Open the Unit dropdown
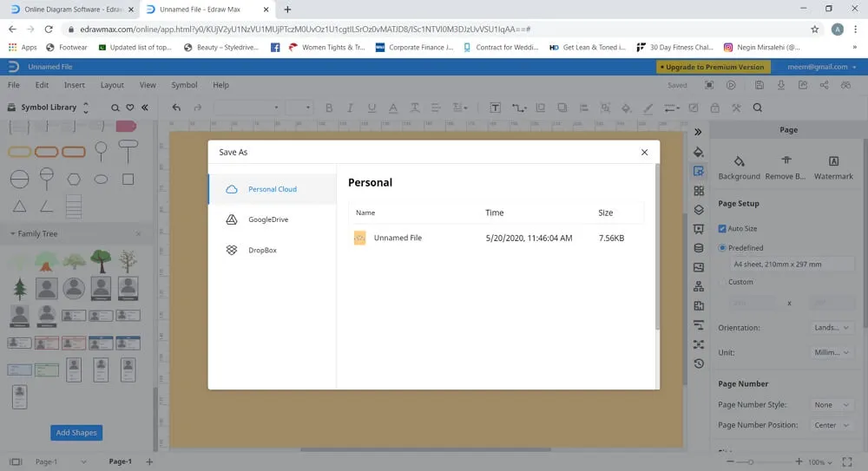The height and width of the screenshot is (471, 868). [x=832, y=353]
